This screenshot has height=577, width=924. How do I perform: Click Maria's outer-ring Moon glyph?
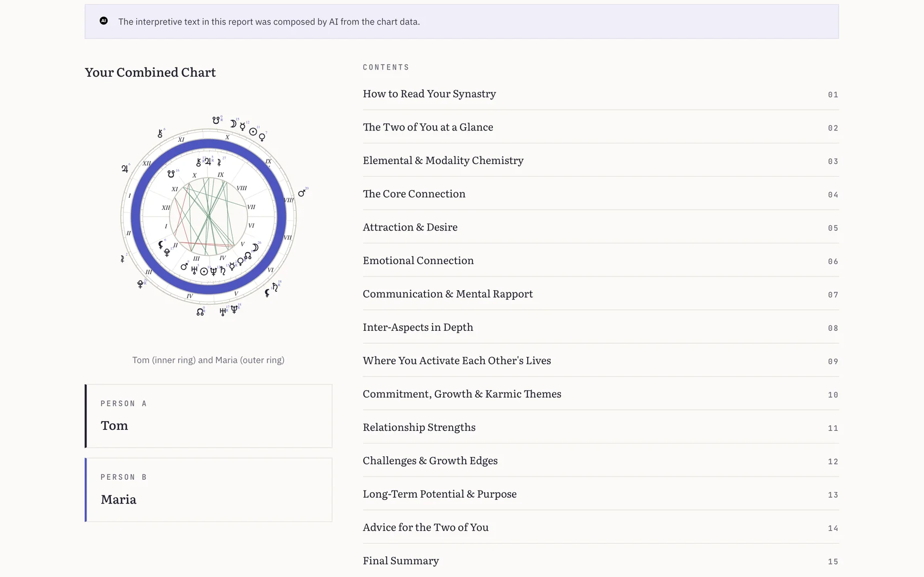[233, 124]
